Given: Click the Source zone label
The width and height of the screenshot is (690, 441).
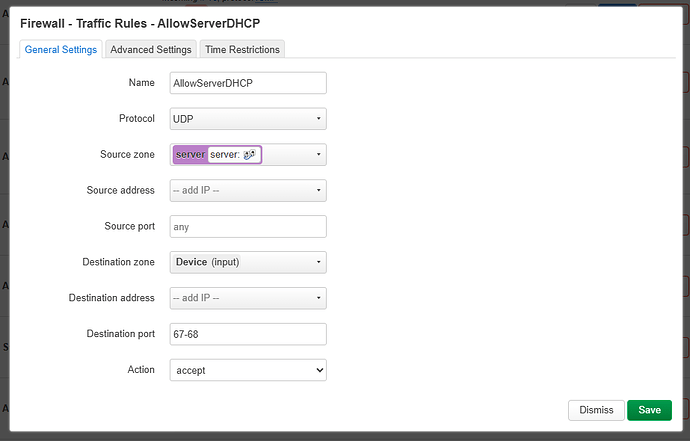Looking at the screenshot, I should point(127,154).
